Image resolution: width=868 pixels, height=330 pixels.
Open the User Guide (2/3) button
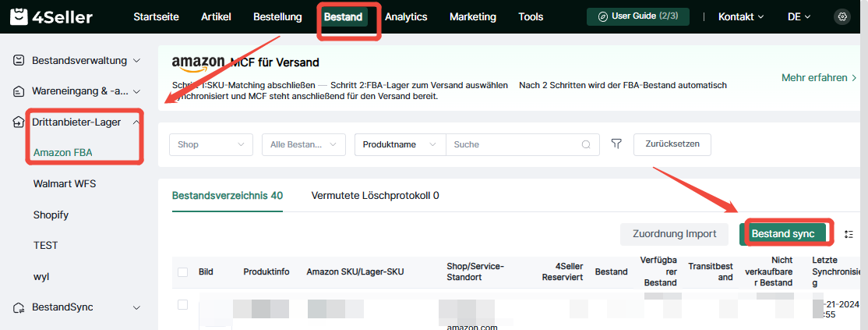point(637,16)
